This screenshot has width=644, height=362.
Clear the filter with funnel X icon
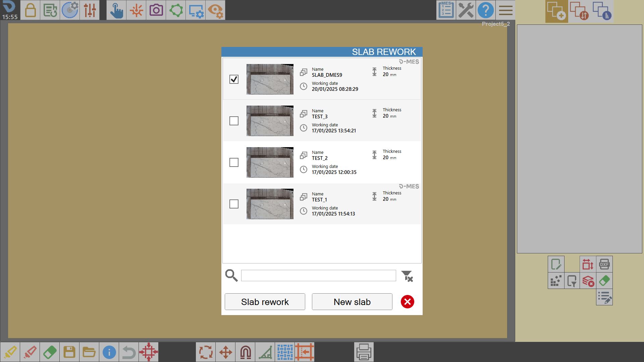(x=407, y=276)
